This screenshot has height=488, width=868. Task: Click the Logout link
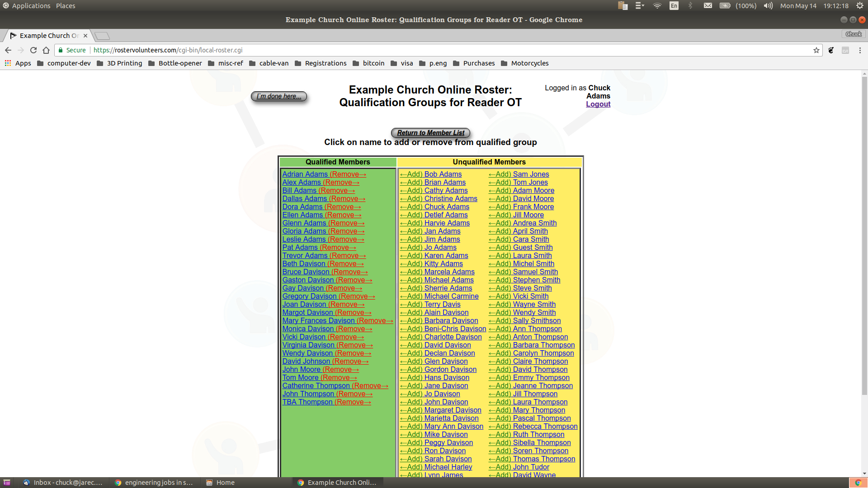(x=598, y=104)
